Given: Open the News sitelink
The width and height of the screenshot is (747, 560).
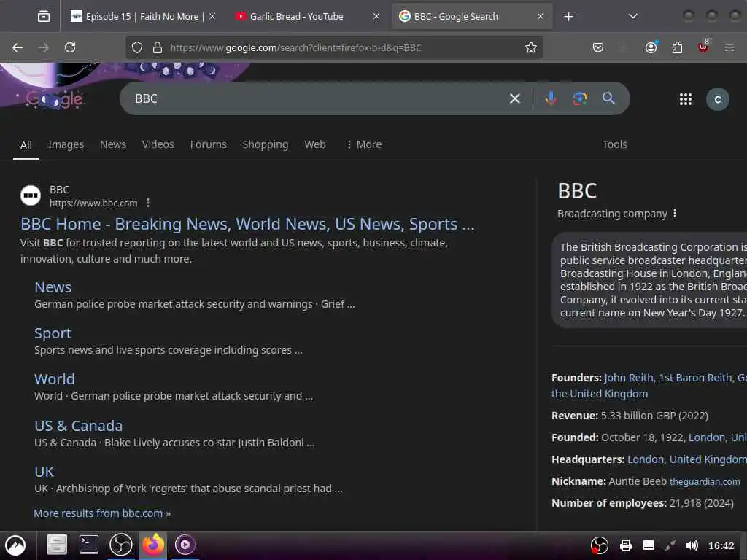Looking at the screenshot, I should [x=53, y=287].
